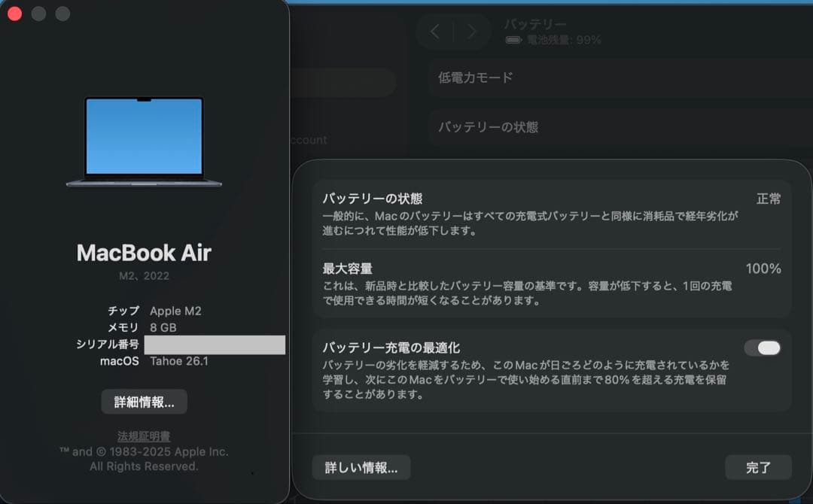Image resolution: width=813 pixels, height=504 pixels.
Task: Click the 完了 button
Action: click(x=758, y=468)
